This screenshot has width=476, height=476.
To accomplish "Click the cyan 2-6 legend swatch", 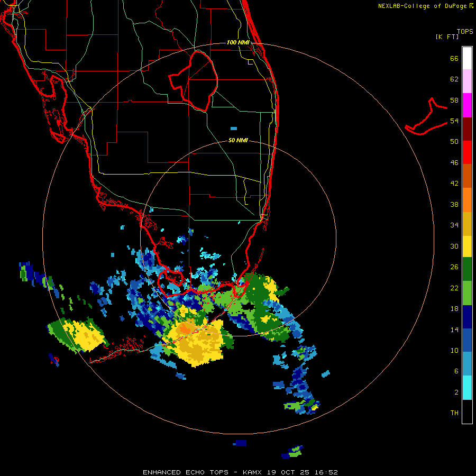I will [467, 388].
